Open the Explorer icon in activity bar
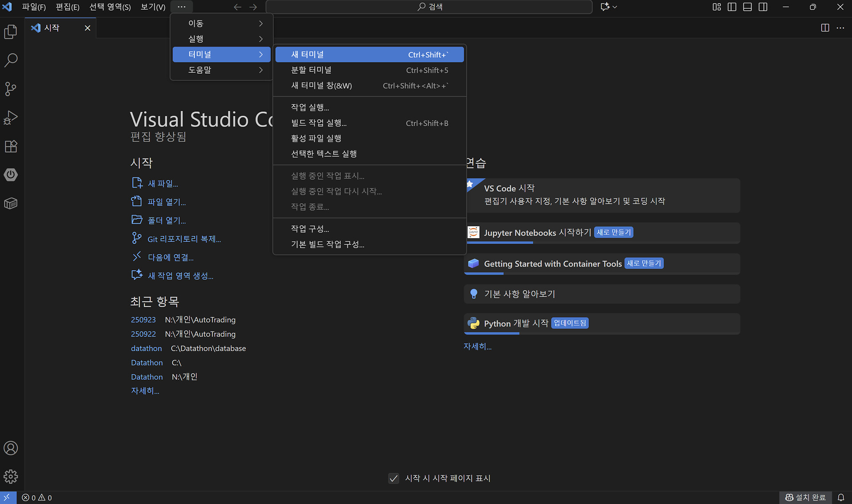Image resolution: width=852 pixels, height=504 pixels. click(x=11, y=31)
